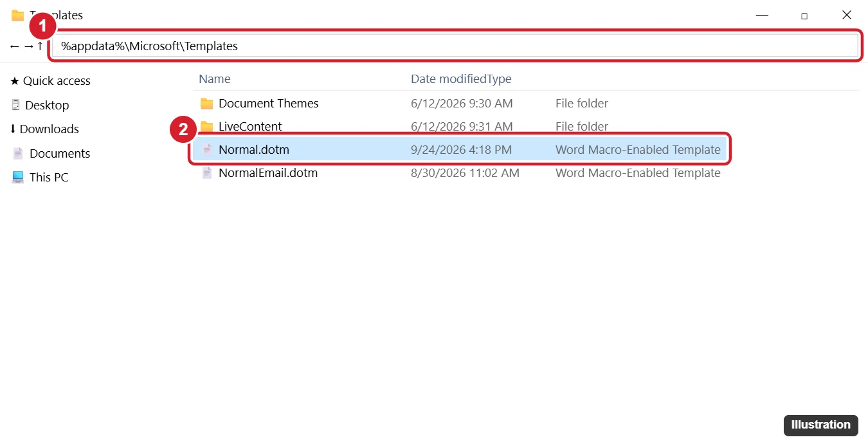868x444 pixels.
Task: Click the Normal.dotm file icon
Action: (x=207, y=150)
